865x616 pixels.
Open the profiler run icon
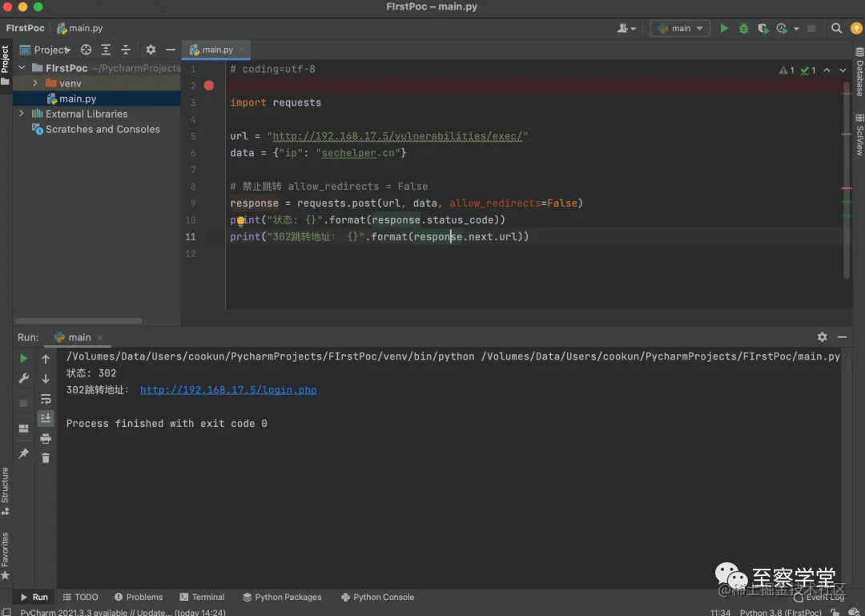[782, 28]
